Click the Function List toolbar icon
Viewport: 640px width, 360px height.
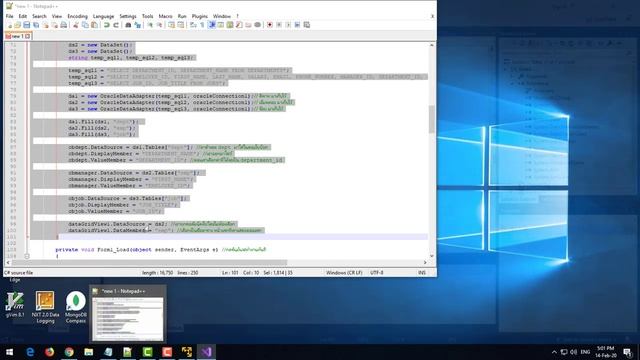coord(239,25)
